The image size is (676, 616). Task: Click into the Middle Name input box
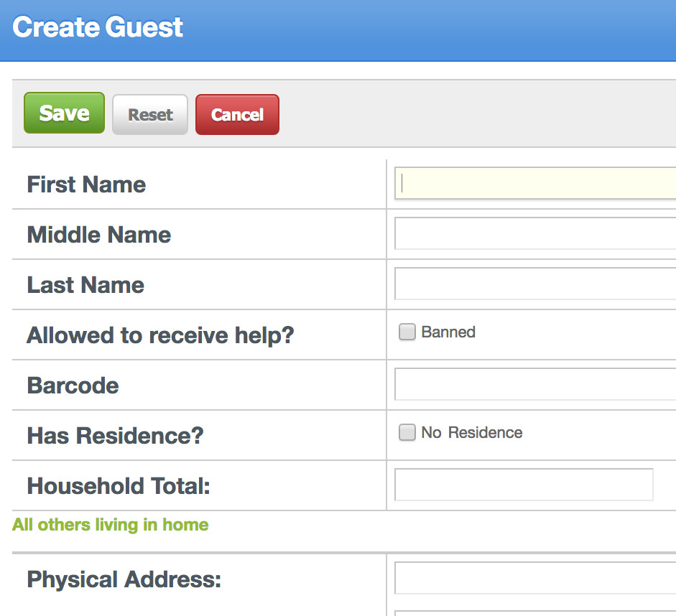535,233
